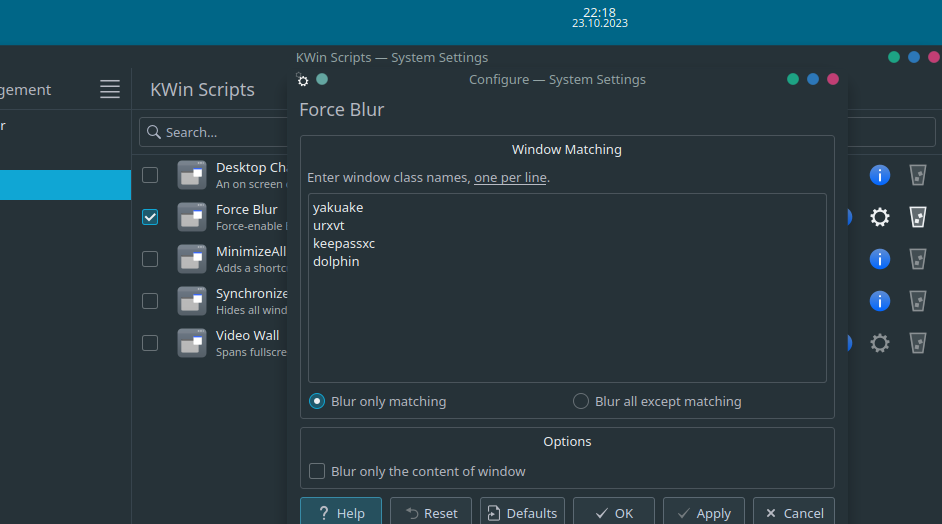Click the Force Blur script icon
This screenshot has height=524, width=942.
point(192,217)
